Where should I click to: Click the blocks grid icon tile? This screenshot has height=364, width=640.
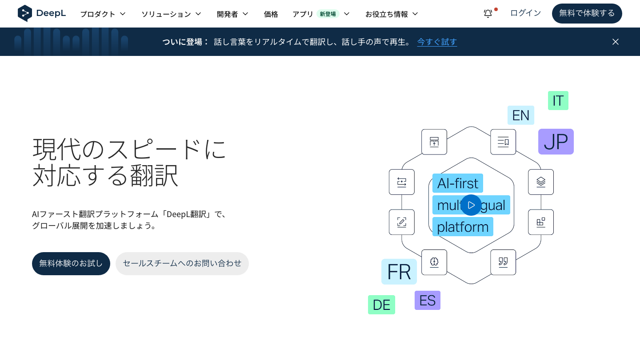pyautogui.click(x=541, y=222)
